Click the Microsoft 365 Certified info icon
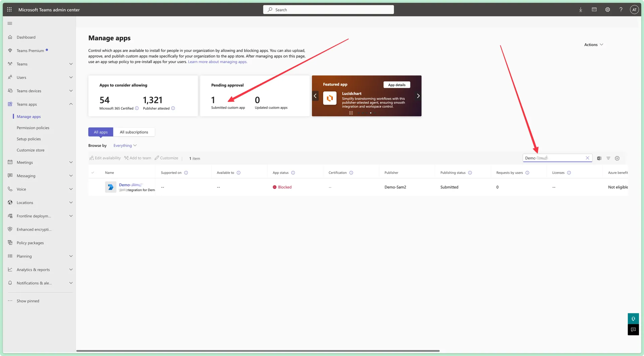The image size is (644, 356). [x=137, y=108]
